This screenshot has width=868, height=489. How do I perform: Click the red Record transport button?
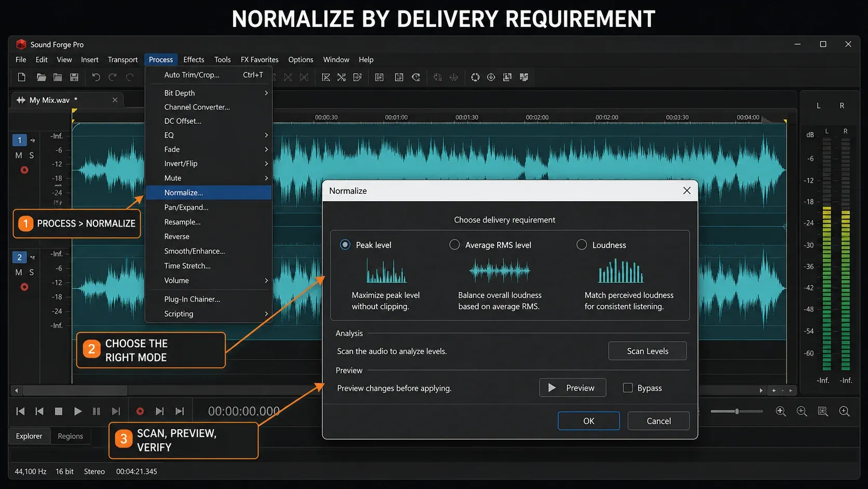click(140, 411)
